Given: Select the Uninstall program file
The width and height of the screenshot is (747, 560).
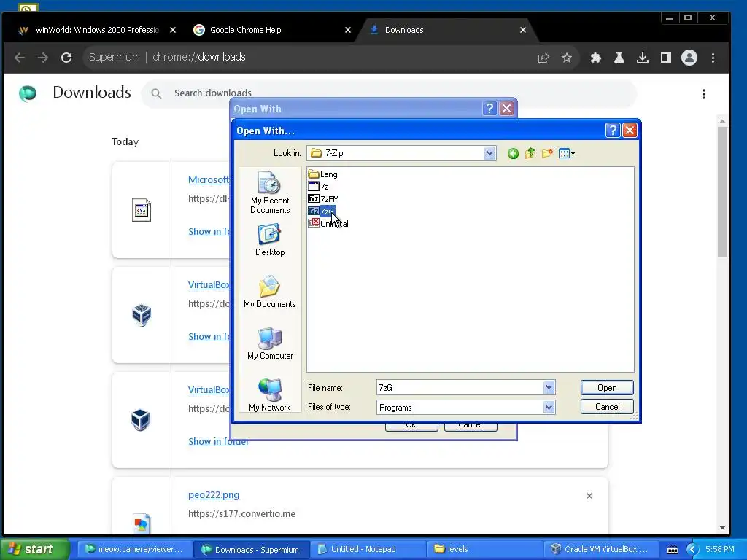Looking at the screenshot, I should tap(329, 223).
